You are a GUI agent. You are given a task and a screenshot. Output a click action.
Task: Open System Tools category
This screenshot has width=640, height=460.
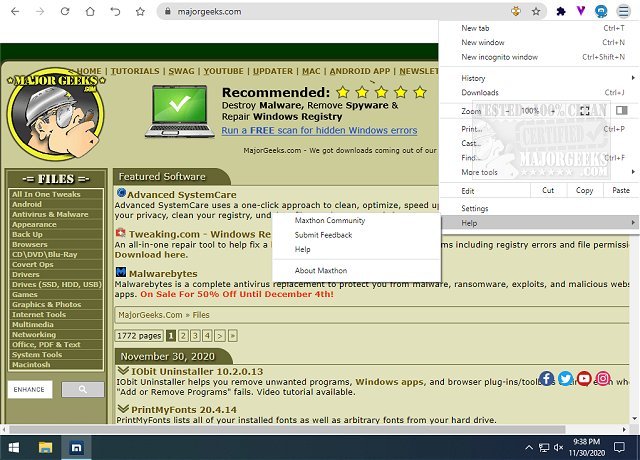(x=37, y=355)
